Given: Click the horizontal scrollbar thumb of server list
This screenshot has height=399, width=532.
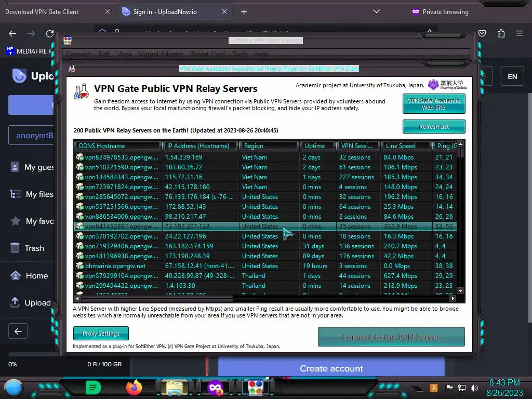Looking at the screenshot, I should point(157,299).
